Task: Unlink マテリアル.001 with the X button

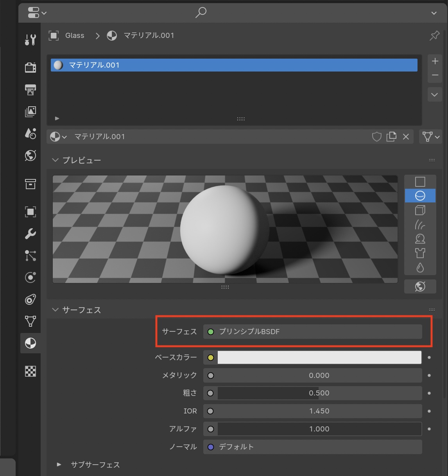Action: [x=406, y=137]
